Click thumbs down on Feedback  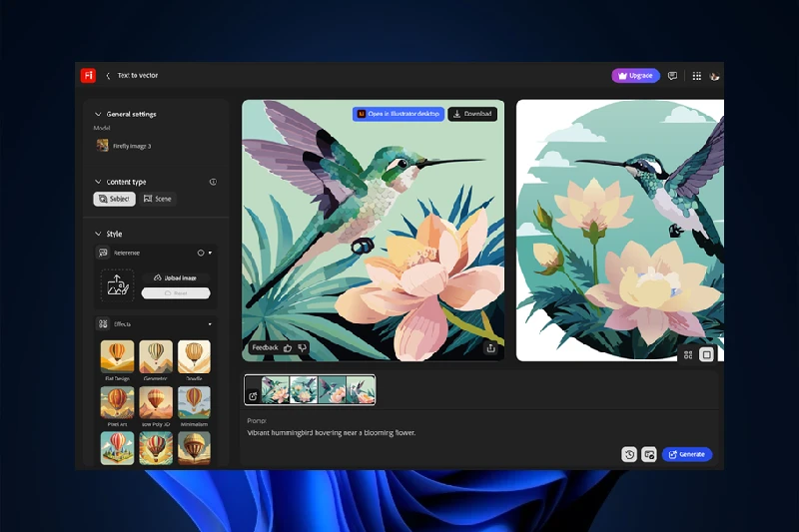pos(302,347)
